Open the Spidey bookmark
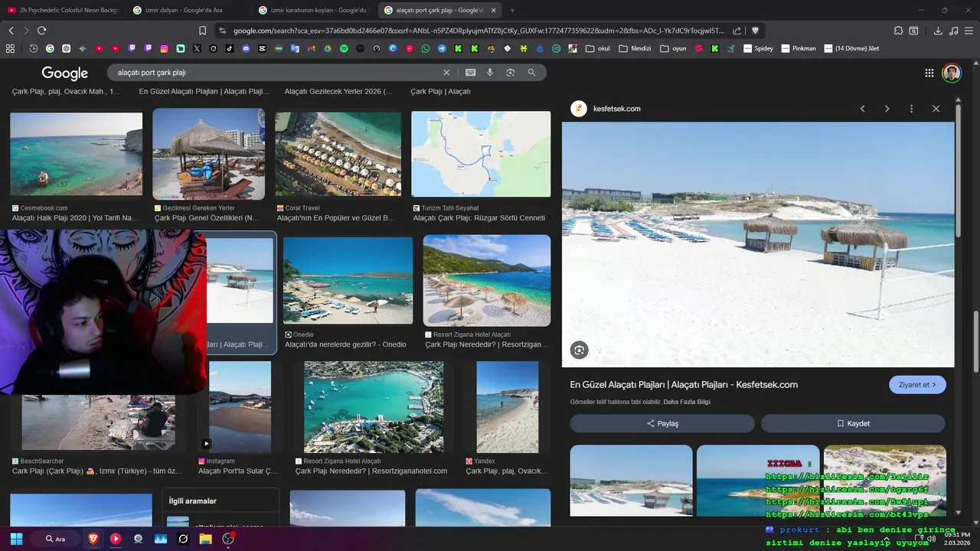The image size is (980, 551). coord(759,48)
